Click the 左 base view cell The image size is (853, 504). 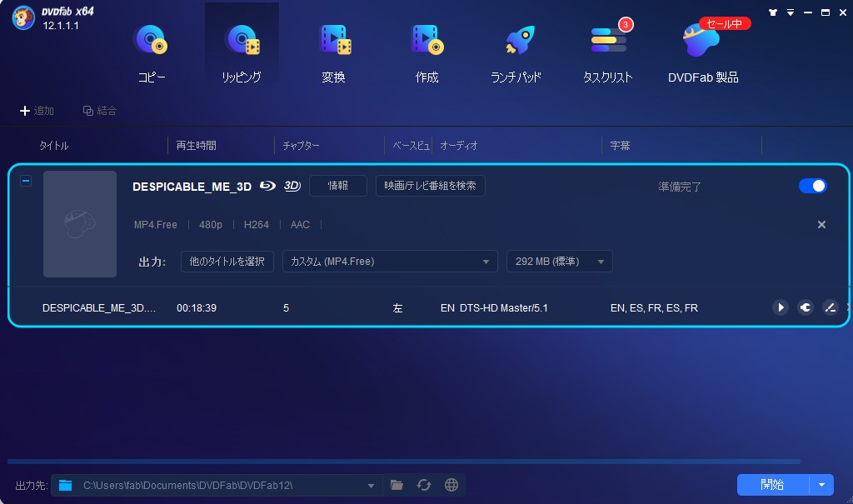click(397, 308)
